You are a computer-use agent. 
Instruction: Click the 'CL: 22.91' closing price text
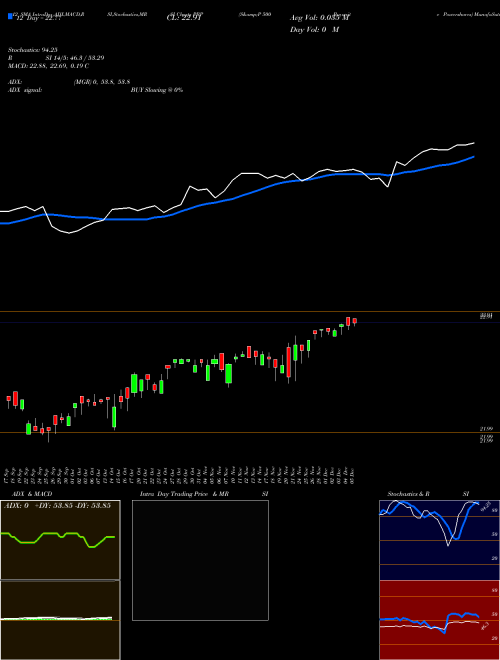184,18
